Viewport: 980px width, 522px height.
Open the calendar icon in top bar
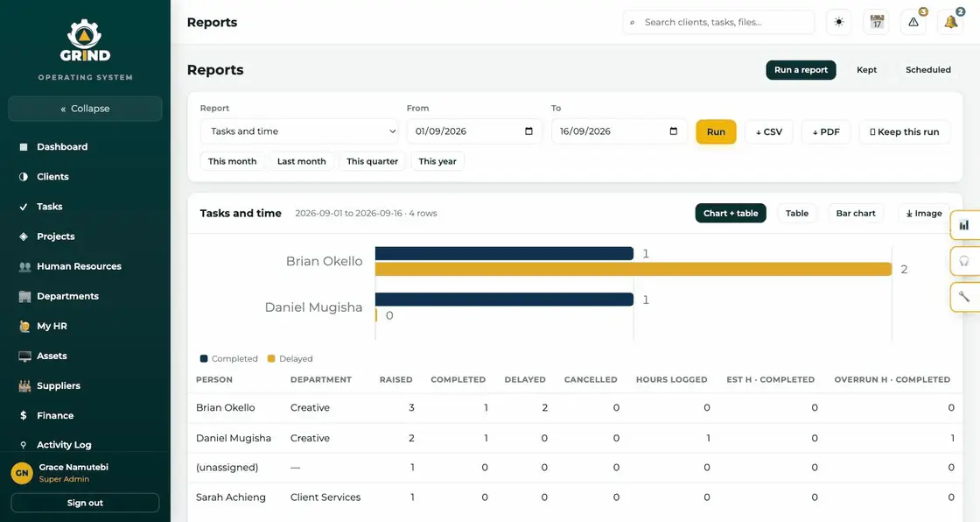pyautogui.click(x=876, y=23)
